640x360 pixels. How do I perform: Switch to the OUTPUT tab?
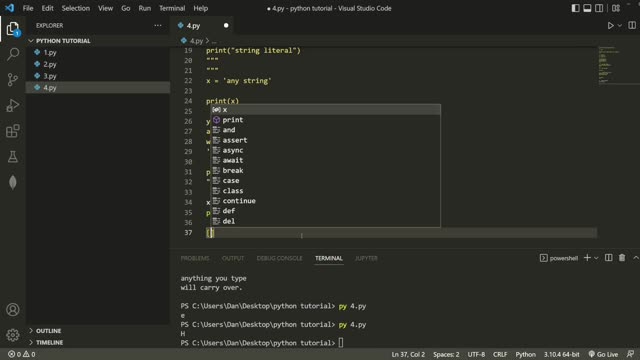[233, 258]
